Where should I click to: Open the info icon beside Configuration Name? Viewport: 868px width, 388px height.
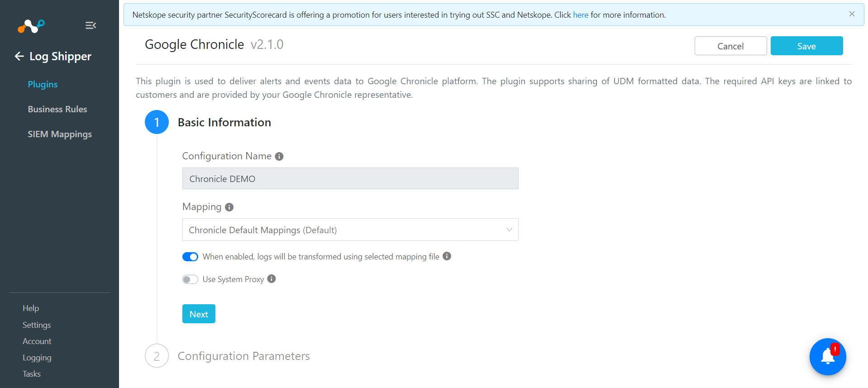coord(279,156)
